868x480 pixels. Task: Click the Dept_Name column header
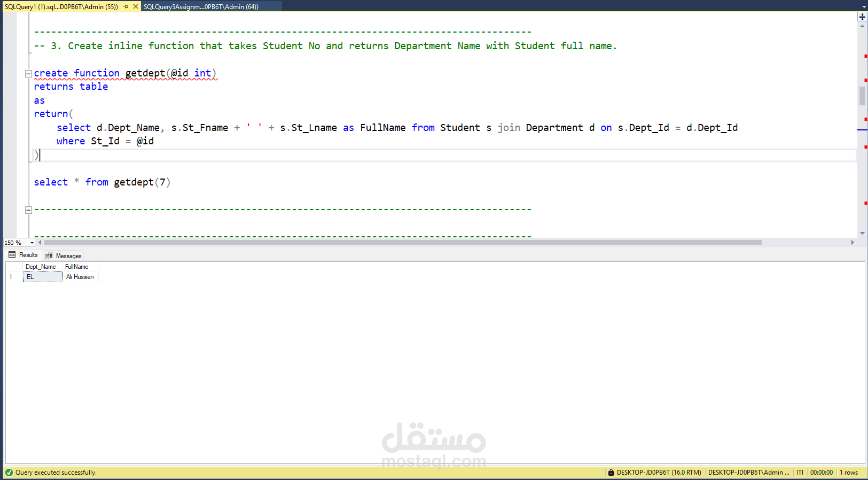point(42,267)
